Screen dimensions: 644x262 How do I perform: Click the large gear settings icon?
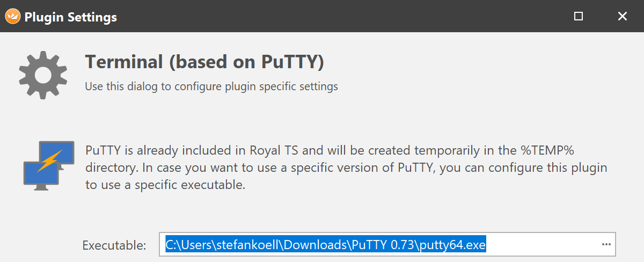coord(43,74)
